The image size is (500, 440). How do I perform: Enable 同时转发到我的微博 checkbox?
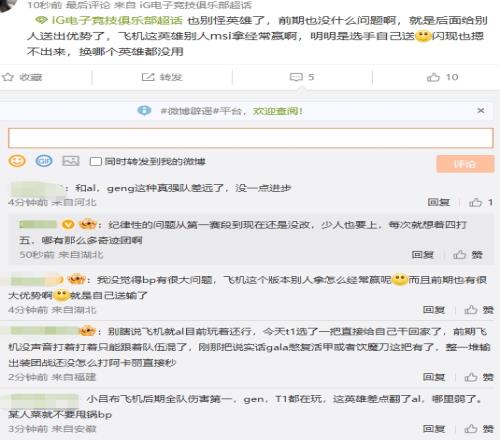tap(95, 162)
